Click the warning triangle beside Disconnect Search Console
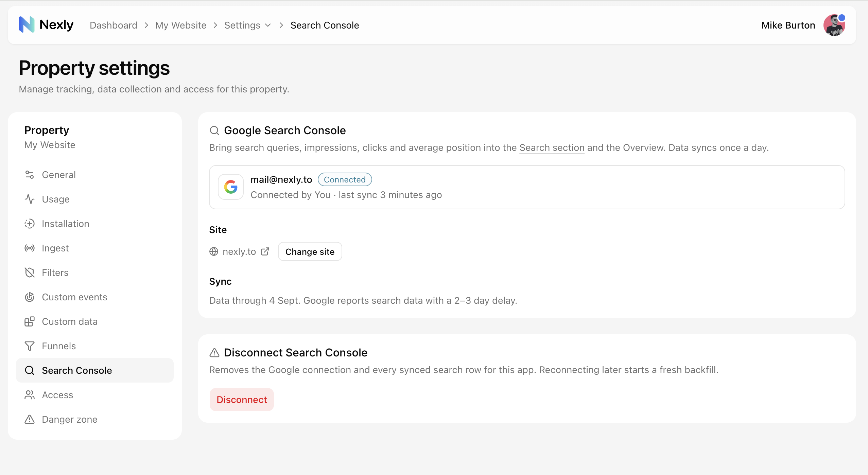868x475 pixels. (x=214, y=353)
